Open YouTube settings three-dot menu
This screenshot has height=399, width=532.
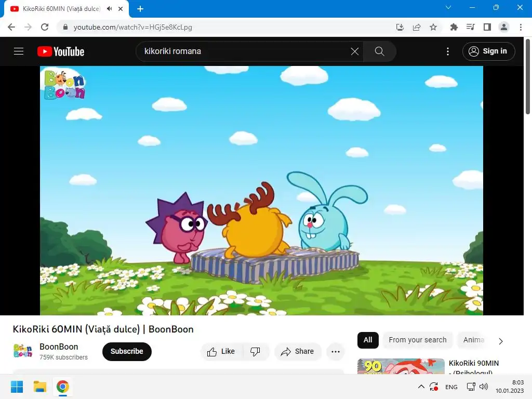pos(448,51)
